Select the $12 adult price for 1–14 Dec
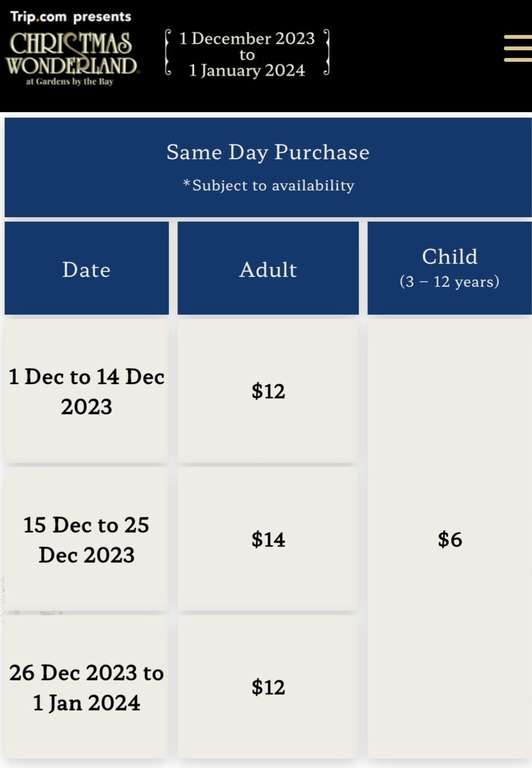This screenshot has width=532, height=768. (x=268, y=391)
